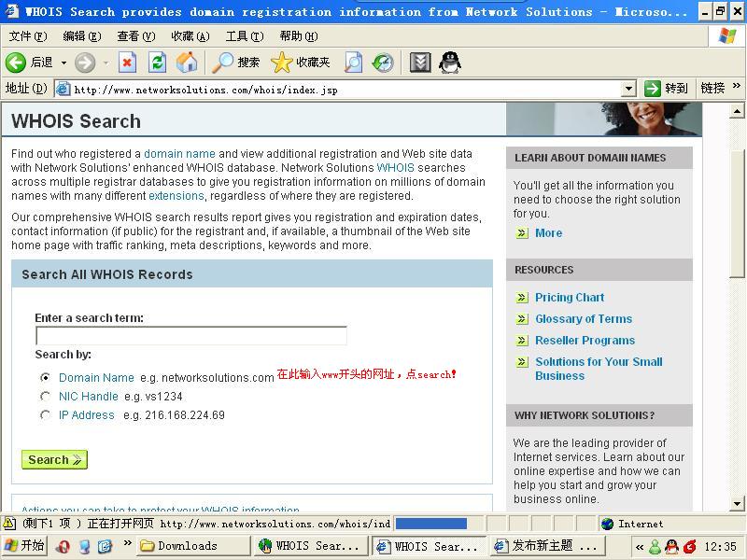Click the status bar warning icon
This screenshot has height=560, width=747.
[9, 524]
